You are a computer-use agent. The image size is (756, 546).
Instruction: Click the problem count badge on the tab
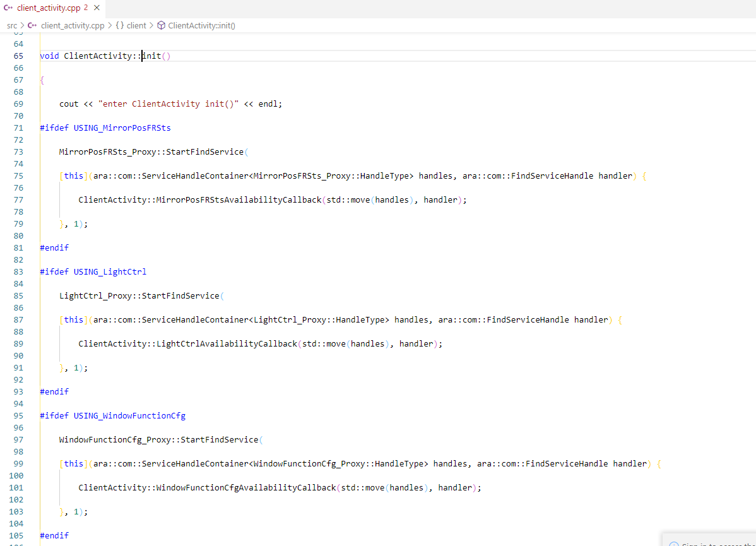85,8
